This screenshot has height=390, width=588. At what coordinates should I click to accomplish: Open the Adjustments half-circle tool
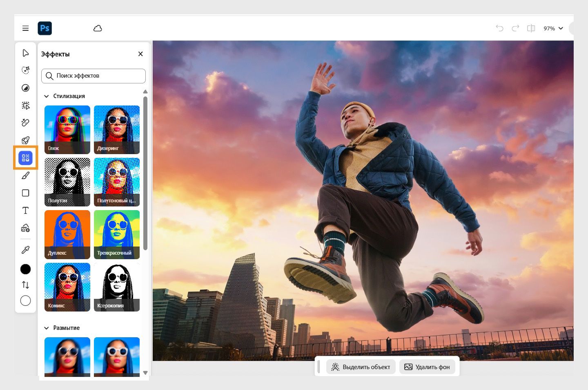tap(25, 88)
